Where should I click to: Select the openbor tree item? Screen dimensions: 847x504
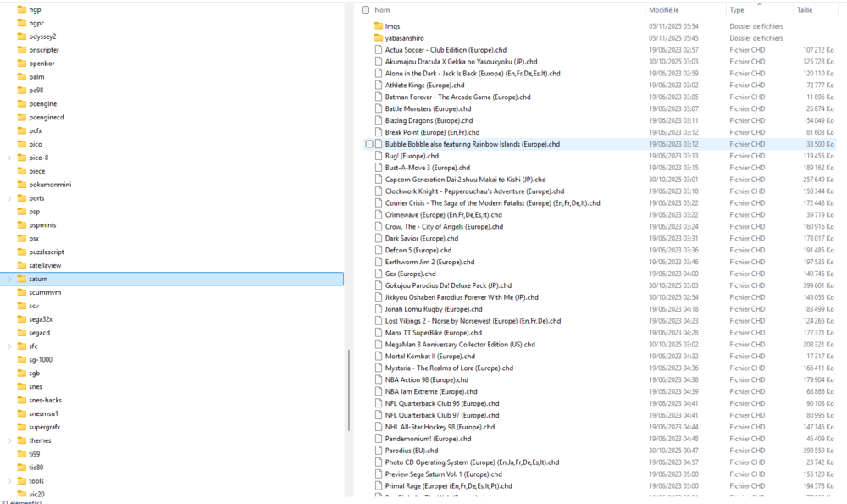42,64
